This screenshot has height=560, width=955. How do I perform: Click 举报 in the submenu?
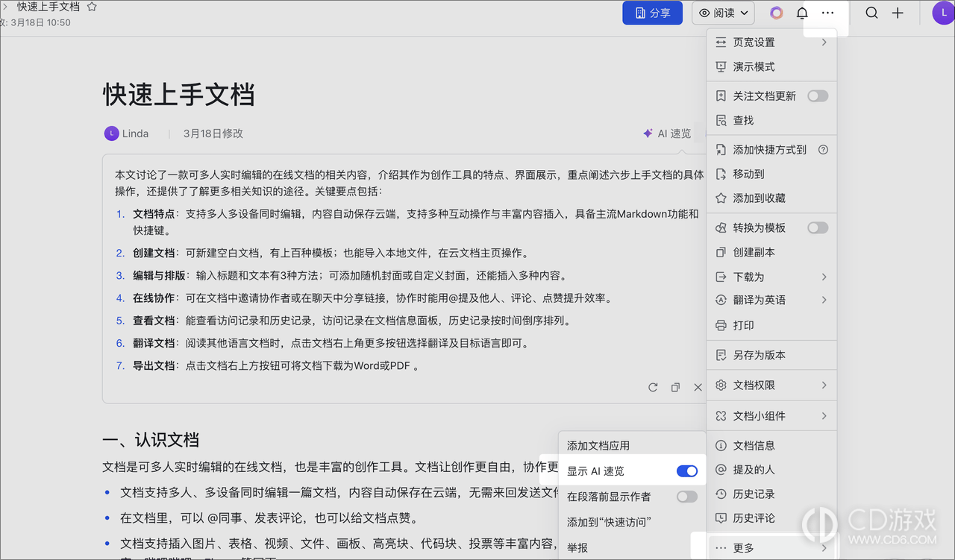click(632, 547)
